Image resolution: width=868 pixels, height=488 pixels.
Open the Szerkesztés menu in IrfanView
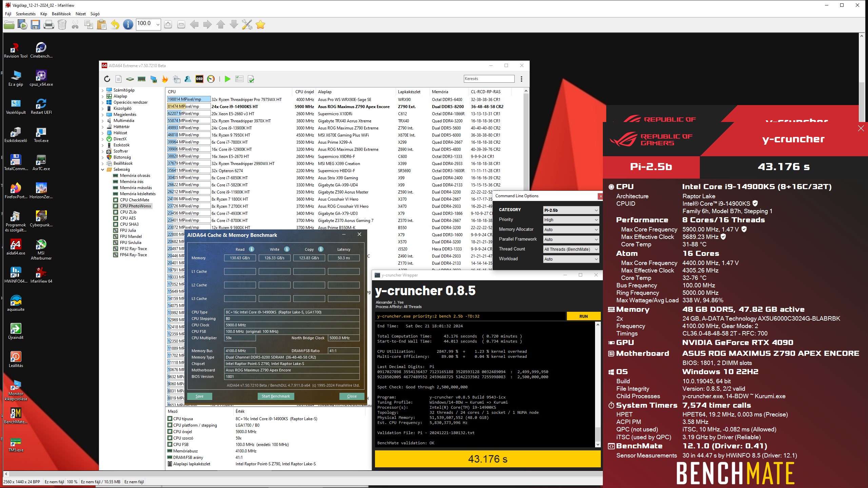click(x=26, y=14)
